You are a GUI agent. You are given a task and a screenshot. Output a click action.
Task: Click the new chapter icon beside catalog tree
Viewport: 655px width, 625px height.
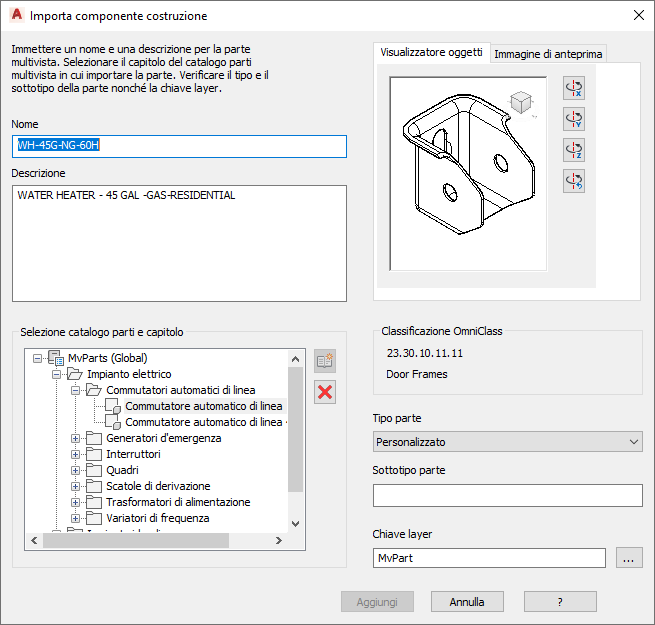(x=325, y=361)
